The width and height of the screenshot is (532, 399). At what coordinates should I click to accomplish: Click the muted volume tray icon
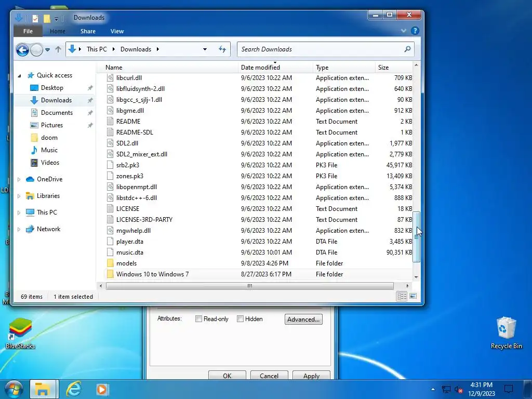click(x=459, y=390)
